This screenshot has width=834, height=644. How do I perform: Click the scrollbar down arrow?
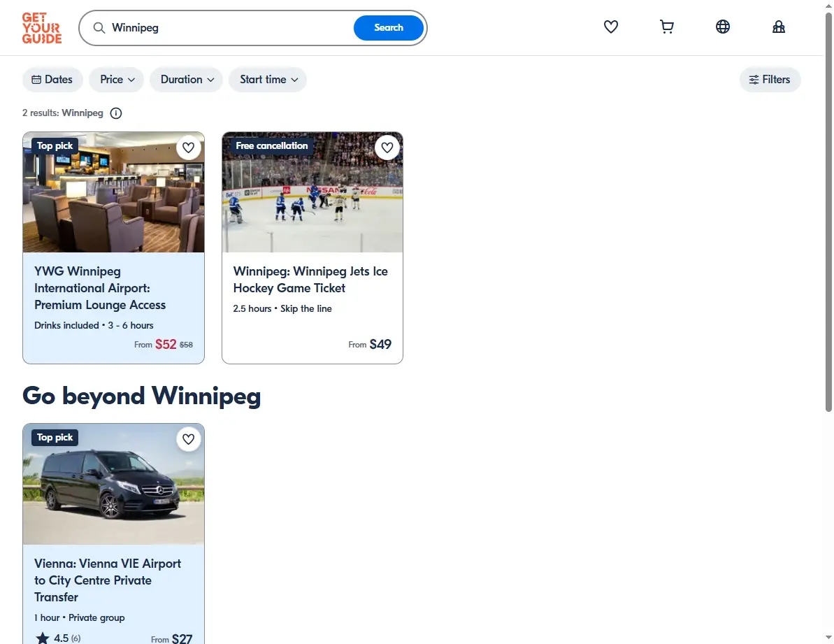pyautogui.click(x=828, y=638)
